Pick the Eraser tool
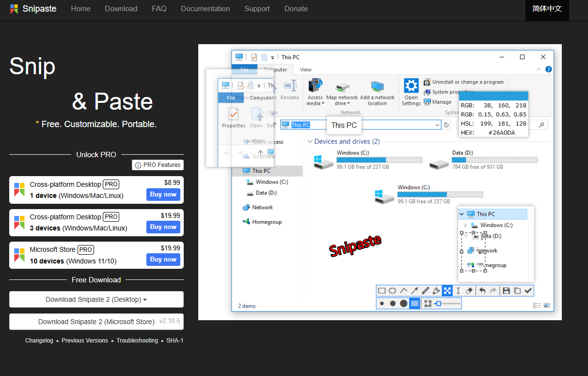This screenshot has width=588, height=376. click(469, 291)
